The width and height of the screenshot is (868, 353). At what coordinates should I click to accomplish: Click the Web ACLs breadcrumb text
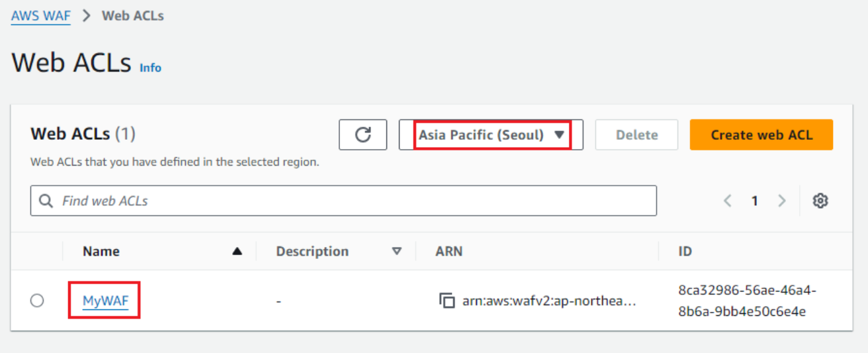[x=133, y=16]
